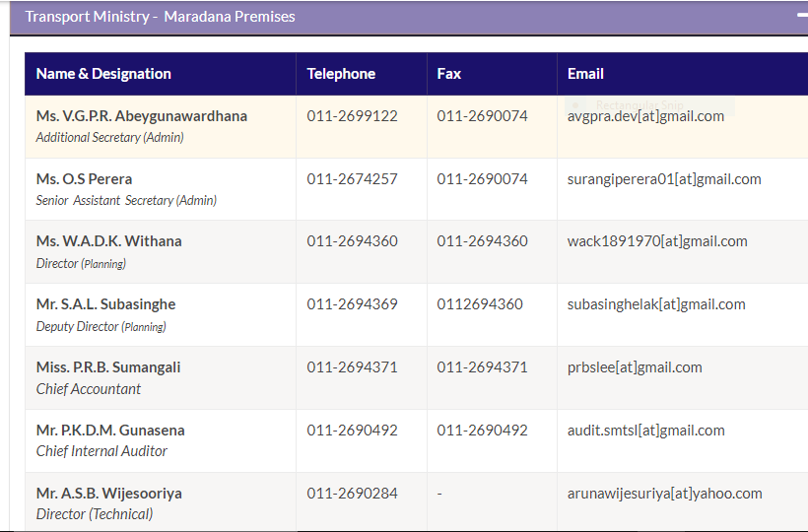Screen dimensions: 808x532
Task: Click name Ms. V.G.P.R. Abeygunawardhana
Action: [x=141, y=116]
